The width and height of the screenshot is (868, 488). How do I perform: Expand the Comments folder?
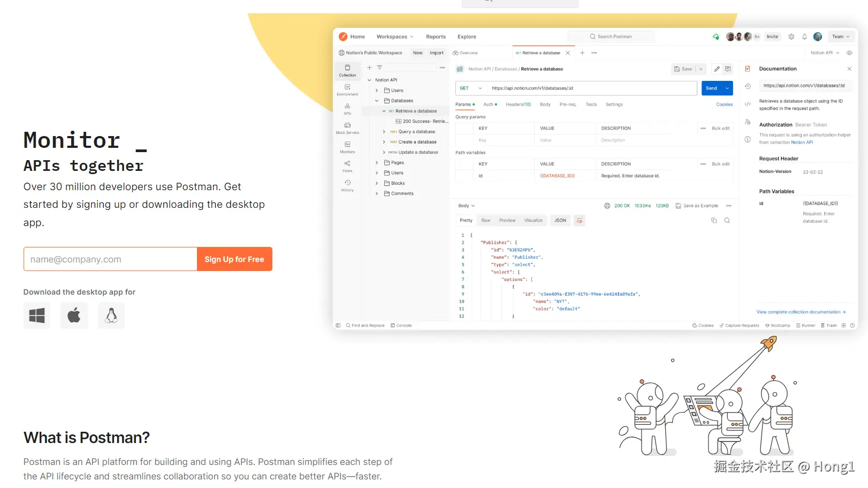tap(377, 193)
